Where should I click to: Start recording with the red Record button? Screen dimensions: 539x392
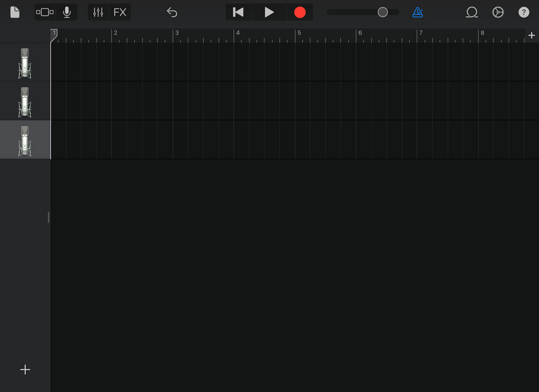pyautogui.click(x=300, y=12)
